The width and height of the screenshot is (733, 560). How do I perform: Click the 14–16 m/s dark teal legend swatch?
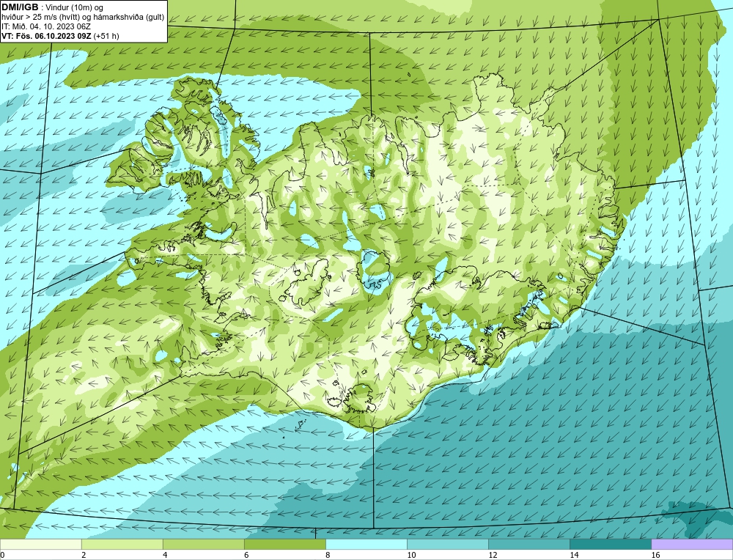[610, 544]
